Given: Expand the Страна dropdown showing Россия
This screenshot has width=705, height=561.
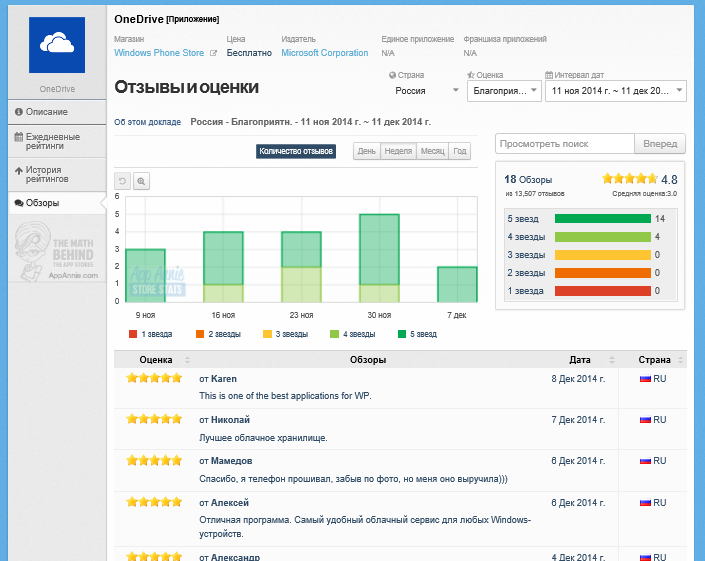Looking at the screenshot, I should click(x=427, y=91).
